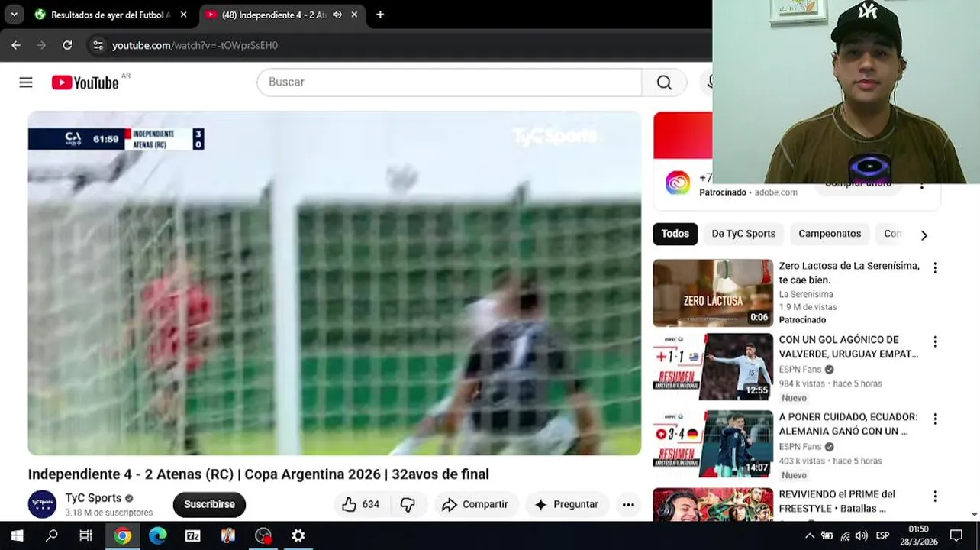Click the browser forward arrow

(x=41, y=45)
